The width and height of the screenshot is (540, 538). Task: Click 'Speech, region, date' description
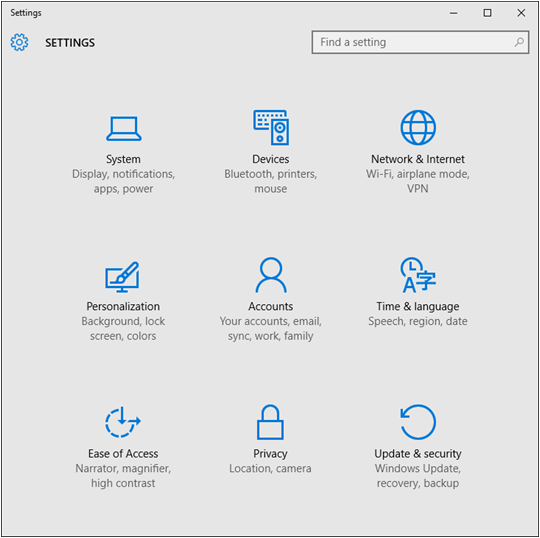pyautogui.click(x=418, y=321)
